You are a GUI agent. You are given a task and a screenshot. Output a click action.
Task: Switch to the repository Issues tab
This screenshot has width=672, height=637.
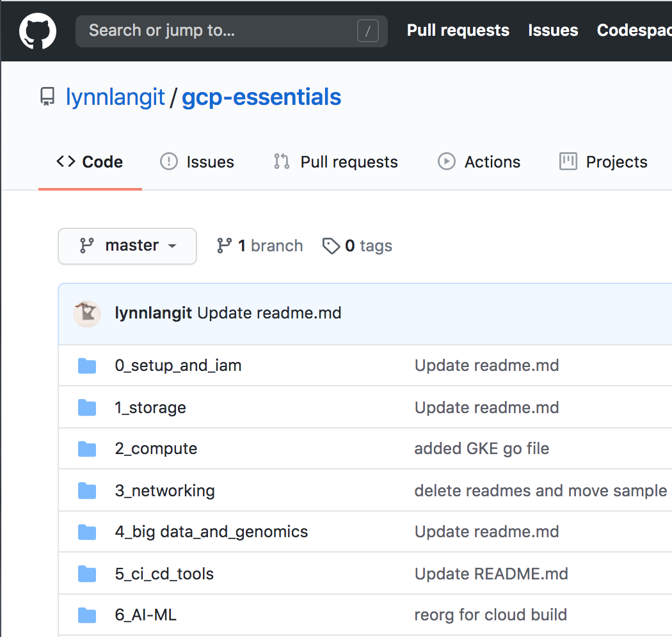click(x=197, y=162)
